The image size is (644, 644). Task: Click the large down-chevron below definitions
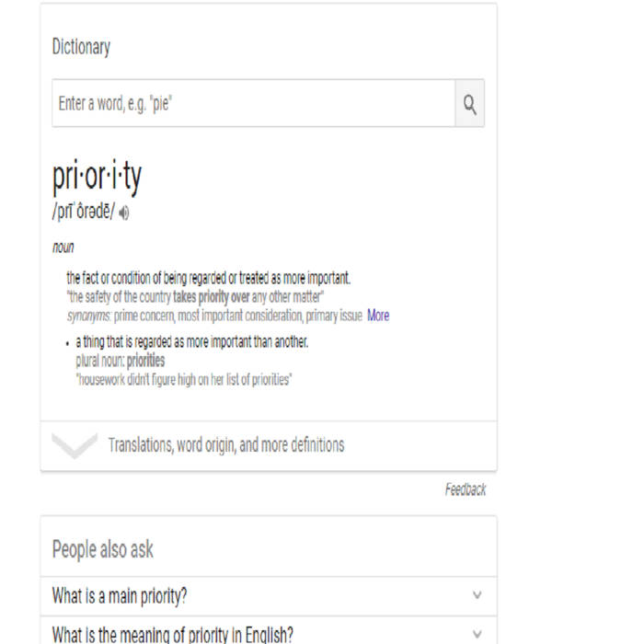75,446
